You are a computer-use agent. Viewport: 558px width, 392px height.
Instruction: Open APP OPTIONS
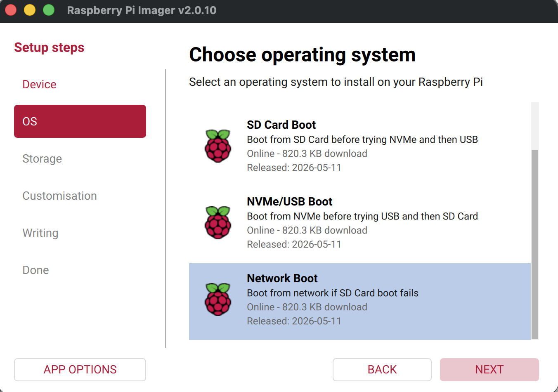(80, 370)
